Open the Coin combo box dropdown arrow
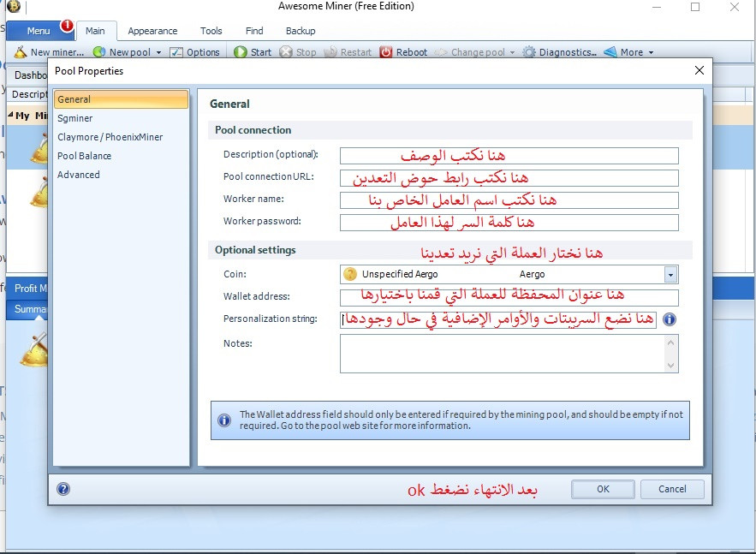 tap(670, 274)
